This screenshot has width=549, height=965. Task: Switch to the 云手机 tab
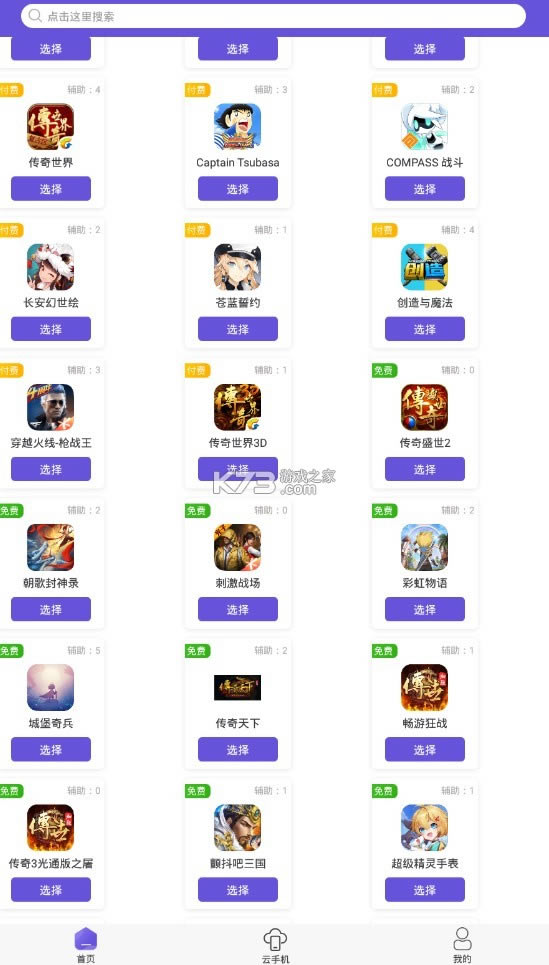tap(275, 946)
